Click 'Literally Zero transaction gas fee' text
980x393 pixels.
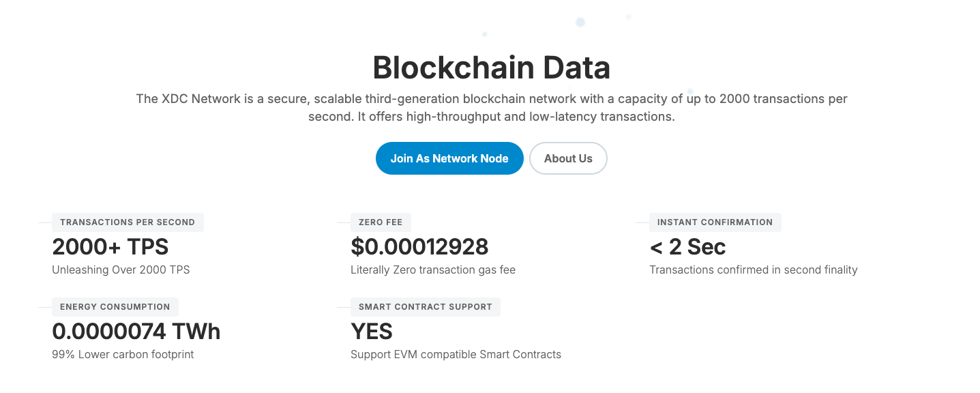(x=433, y=270)
